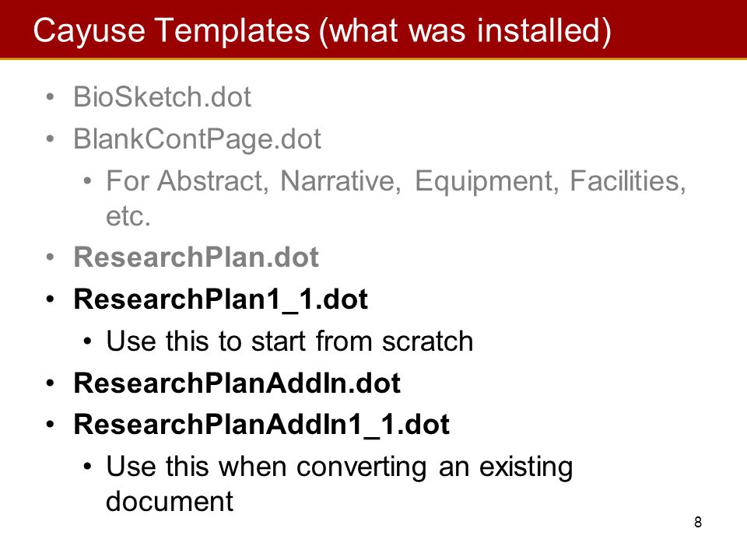Select the gray ResearchPlan.dot bullet
Viewport: 747px width, 560px height.
pos(196,257)
